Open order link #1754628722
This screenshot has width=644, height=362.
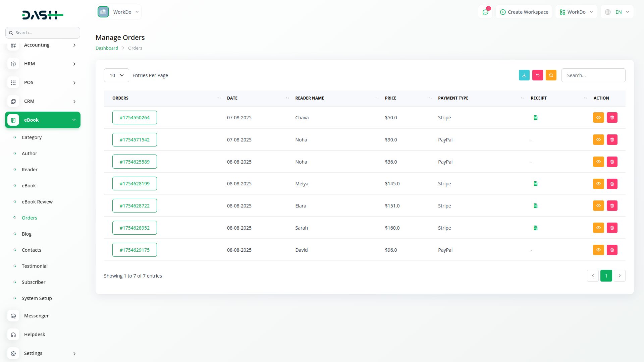(135, 206)
